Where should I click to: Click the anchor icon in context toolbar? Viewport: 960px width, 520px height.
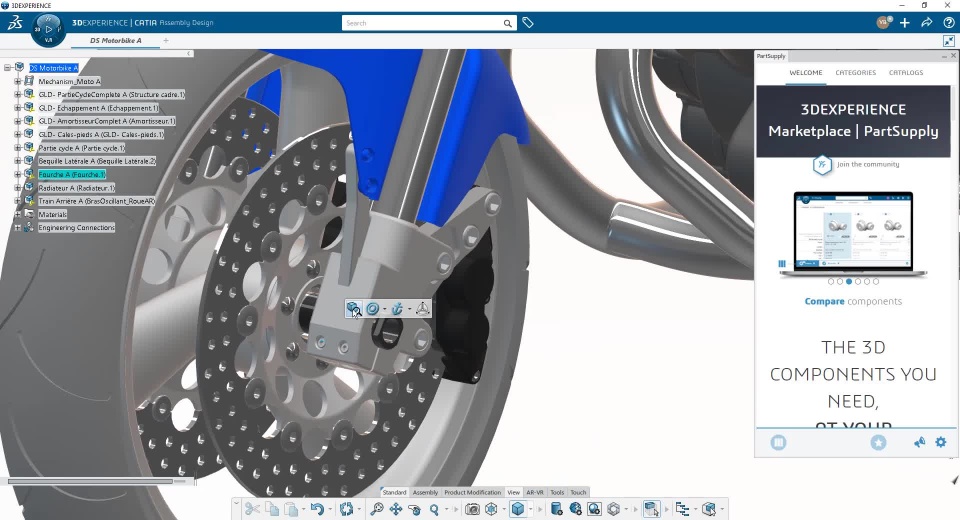point(397,309)
